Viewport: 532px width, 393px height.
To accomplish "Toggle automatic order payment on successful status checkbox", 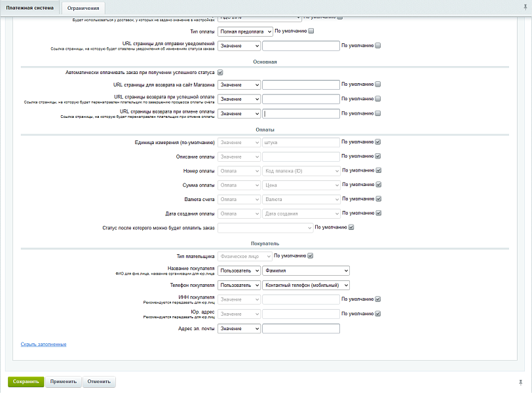I will click(220, 72).
